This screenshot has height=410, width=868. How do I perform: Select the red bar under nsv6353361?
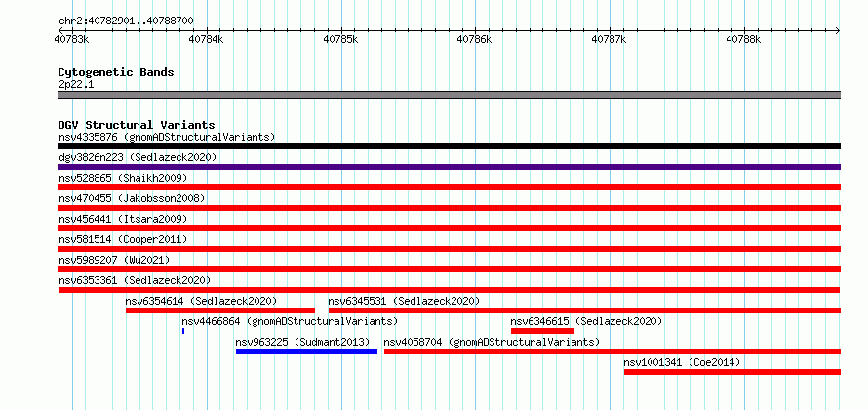coord(449,290)
